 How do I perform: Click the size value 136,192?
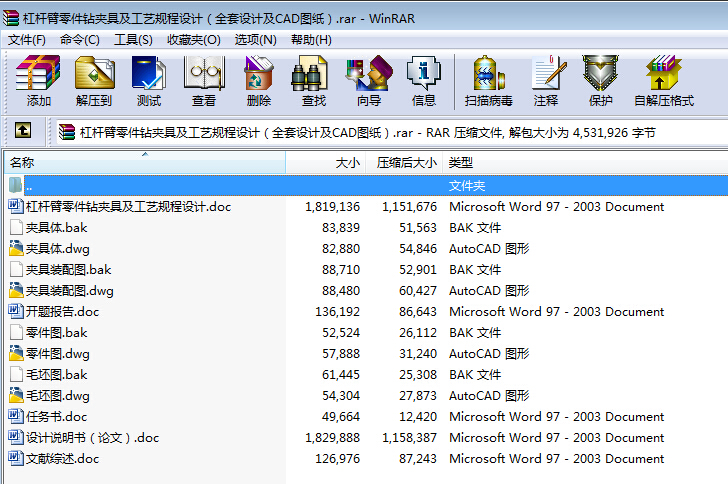point(338,312)
